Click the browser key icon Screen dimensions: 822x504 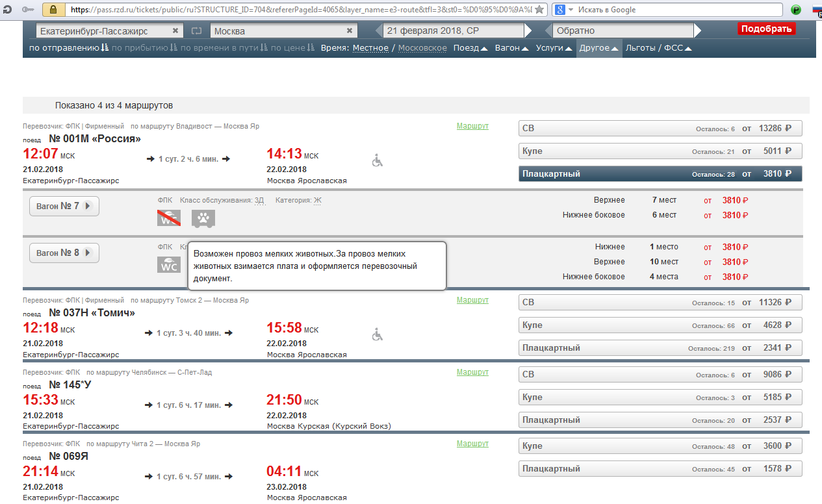click(x=28, y=10)
